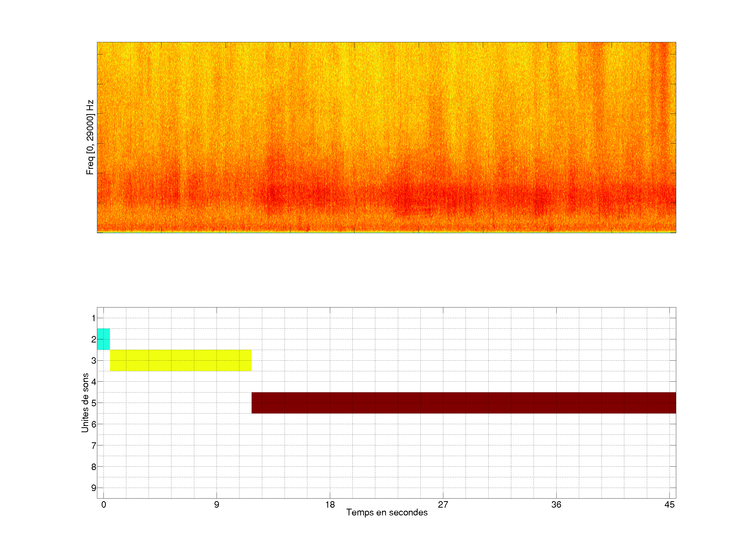This screenshot has width=747, height=560.
Task: Click y-axis tick label 9
Action: (94, 488)
